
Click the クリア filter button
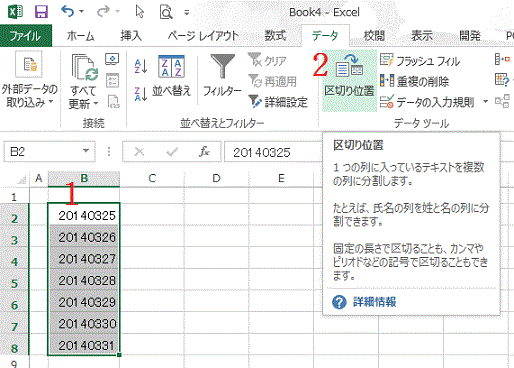coord(267,60)
